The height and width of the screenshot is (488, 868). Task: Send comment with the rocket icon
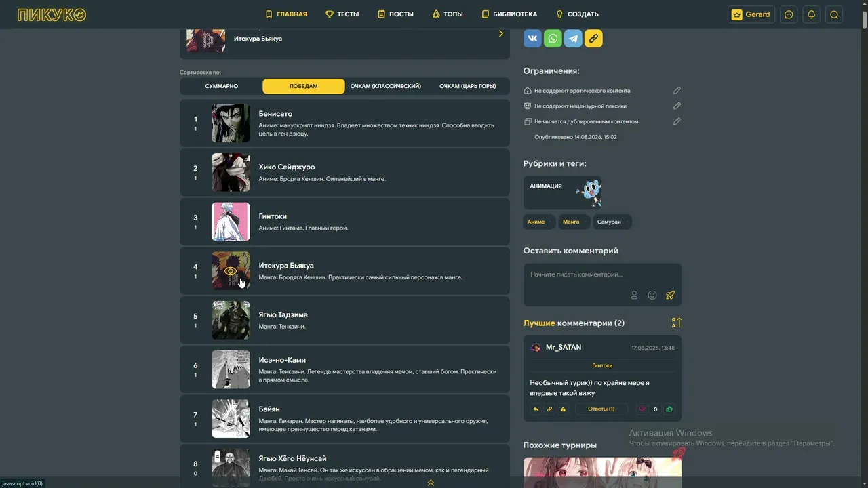click(670, 295)
